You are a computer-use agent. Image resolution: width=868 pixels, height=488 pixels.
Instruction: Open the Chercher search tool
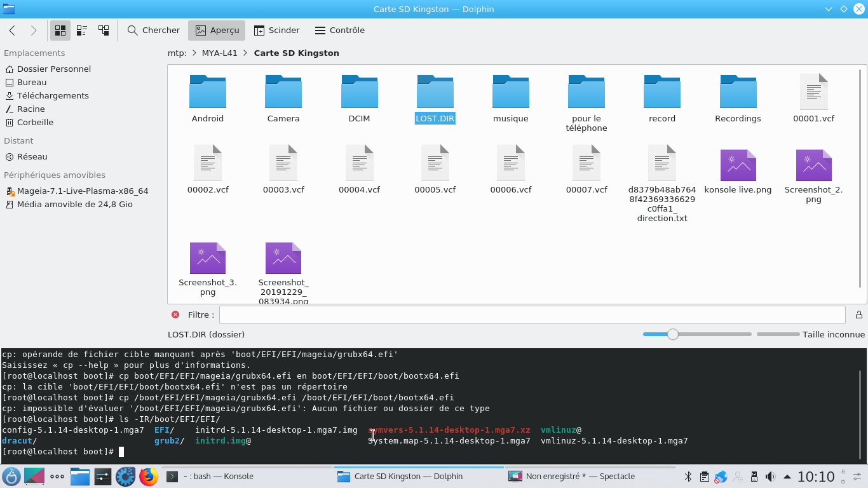pos(154,30)
